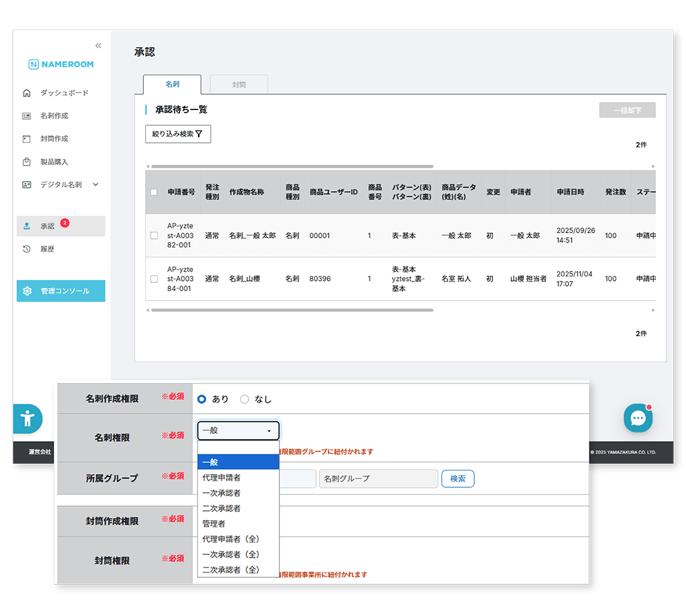Collapse the sidebar with double-chevron icon
This screenshot has width=686, height=616.
[x=98, y=46]
